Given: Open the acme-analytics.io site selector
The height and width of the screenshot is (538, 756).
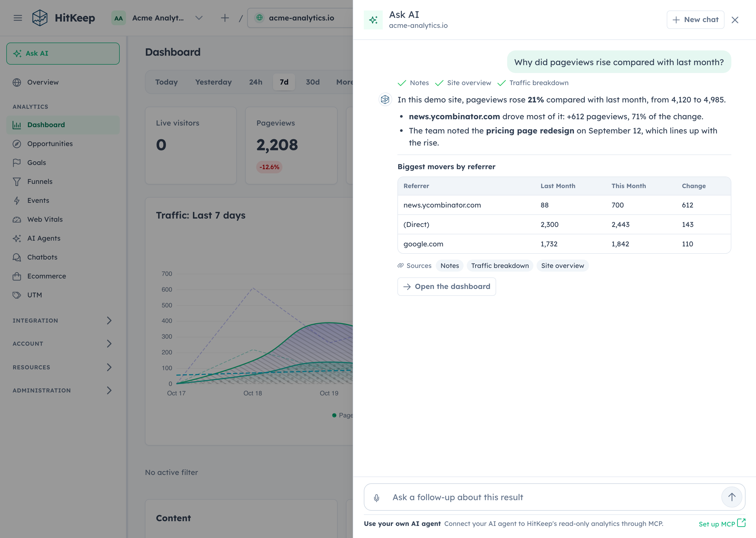Looking at the screenshot, I should click(x=300, y=18).
